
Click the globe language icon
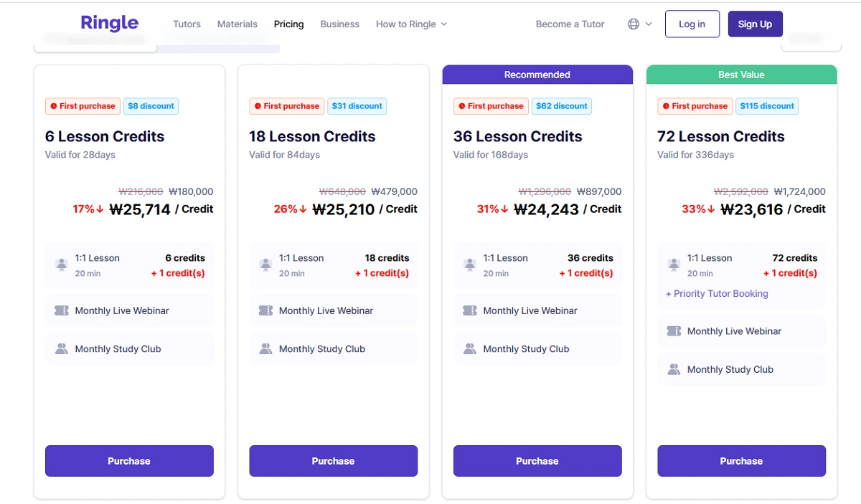click(634, 24)
